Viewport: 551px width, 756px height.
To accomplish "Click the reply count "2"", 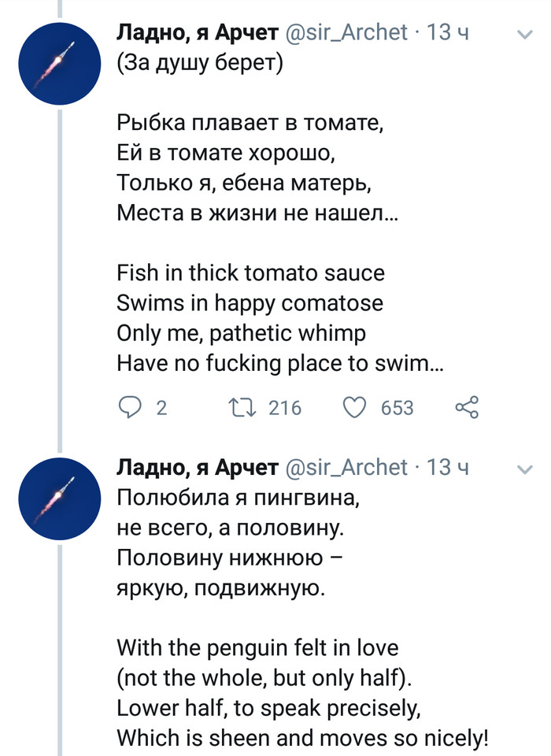I will (161, 408).
